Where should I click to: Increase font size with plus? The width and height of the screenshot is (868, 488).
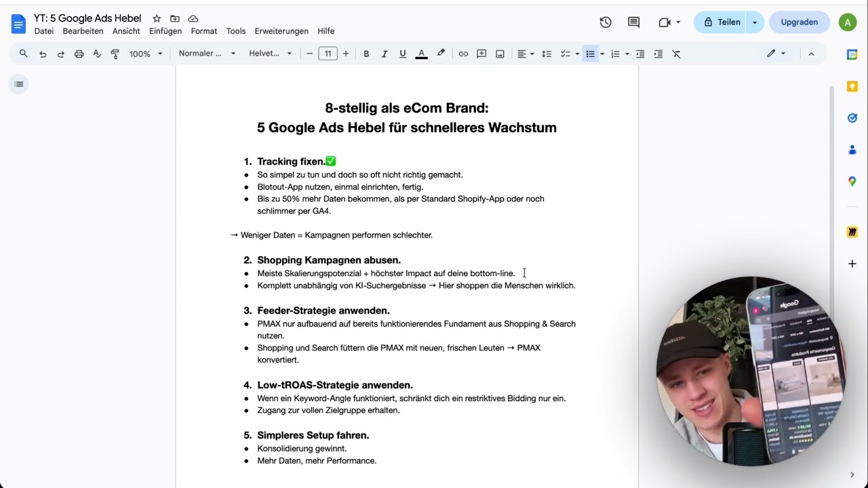(346, 54)
